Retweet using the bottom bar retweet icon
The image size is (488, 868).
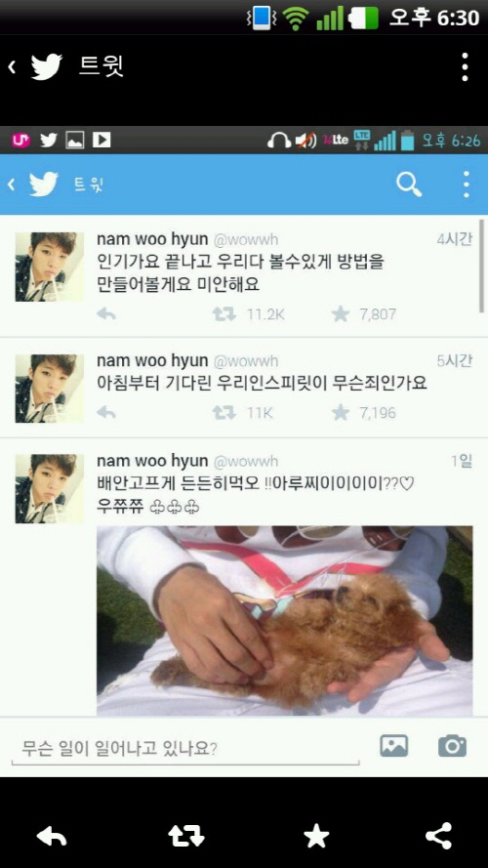185,837
